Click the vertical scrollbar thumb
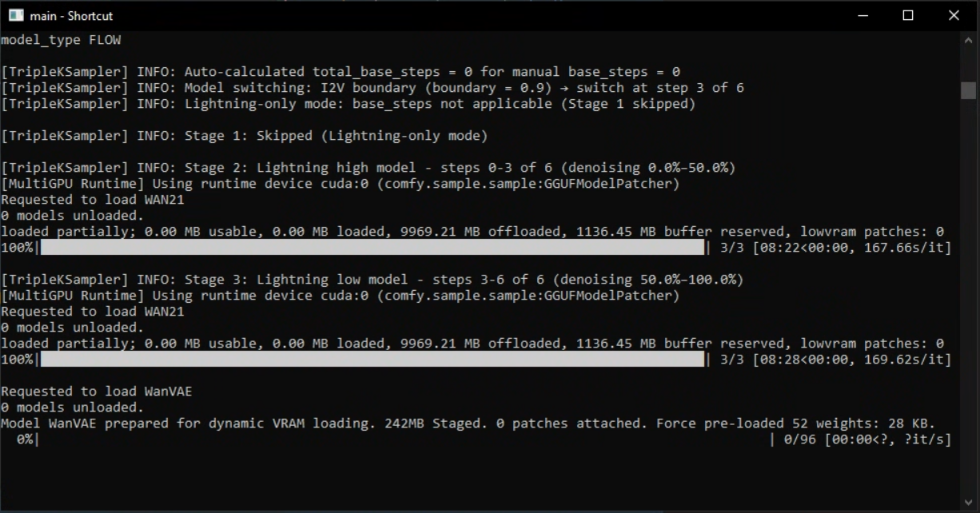 [x=968, y=89]
